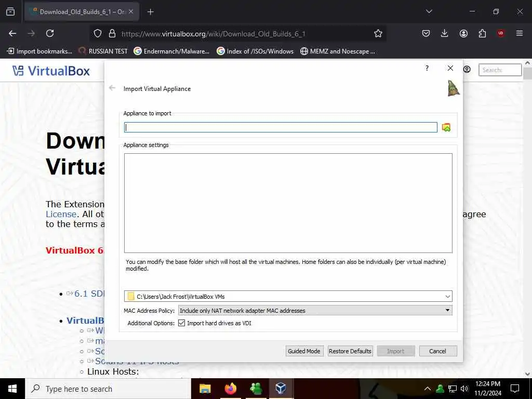
Task: Reload the page in Firefox
Action: pos(50,33)
